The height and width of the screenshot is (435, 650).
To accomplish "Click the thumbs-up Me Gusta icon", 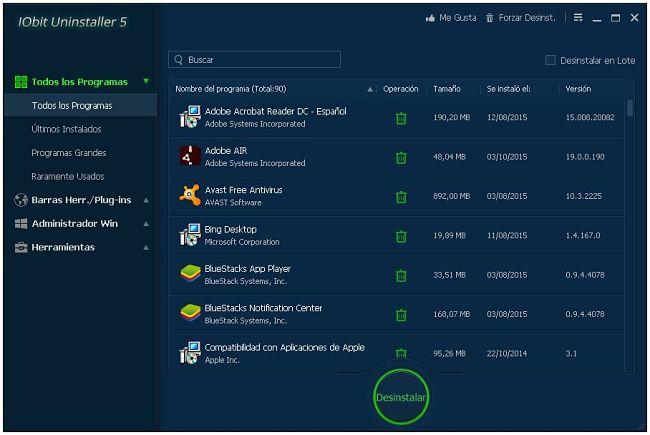I will (x=430, y=18).
